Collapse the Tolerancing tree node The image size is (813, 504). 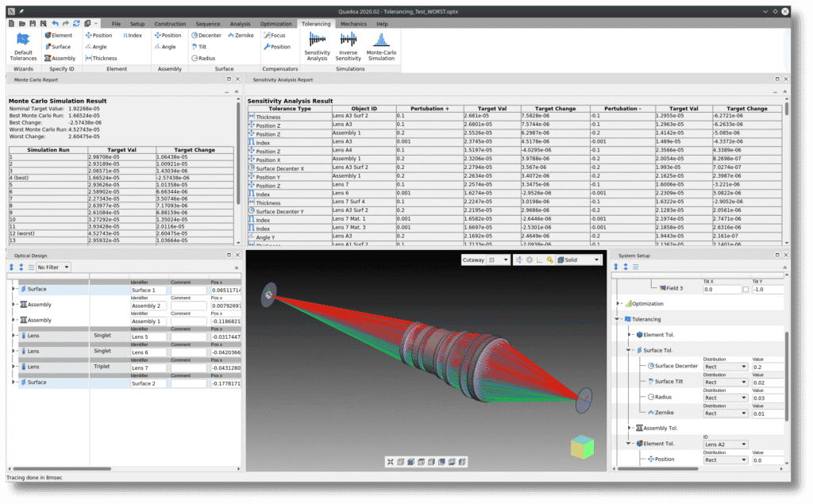(x=617, y=319)
